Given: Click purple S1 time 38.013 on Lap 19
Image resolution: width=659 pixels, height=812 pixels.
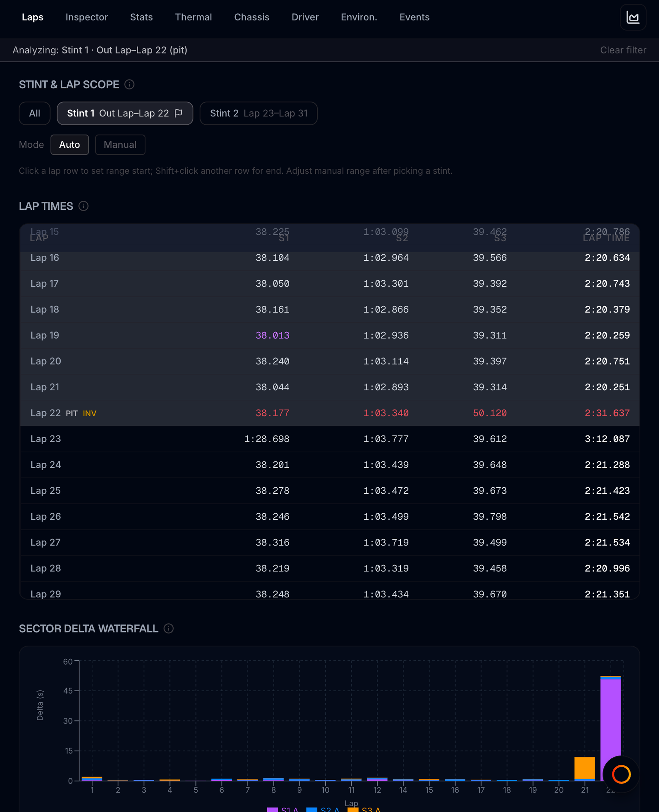Looking at the screenshot, I should [x=272, y=335].
